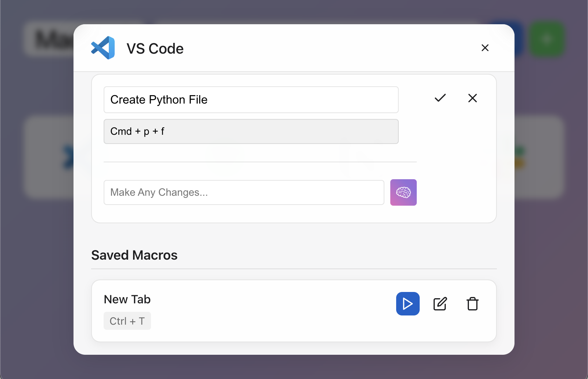588x379 pixels.
Task: Click the Ctrl + T shortcut badge
Action: coord(127,321)
